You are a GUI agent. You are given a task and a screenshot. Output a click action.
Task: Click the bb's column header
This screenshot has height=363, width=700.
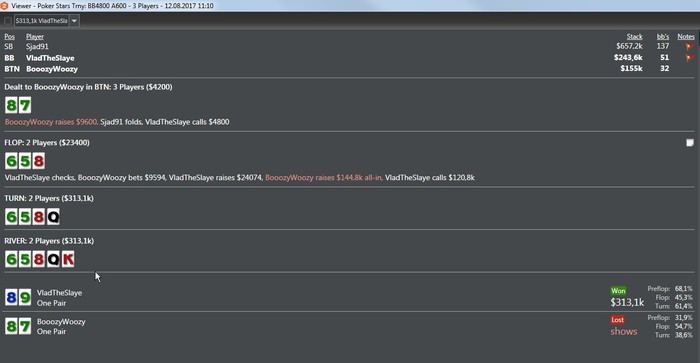pyautogui.click(x=662, y=37)
